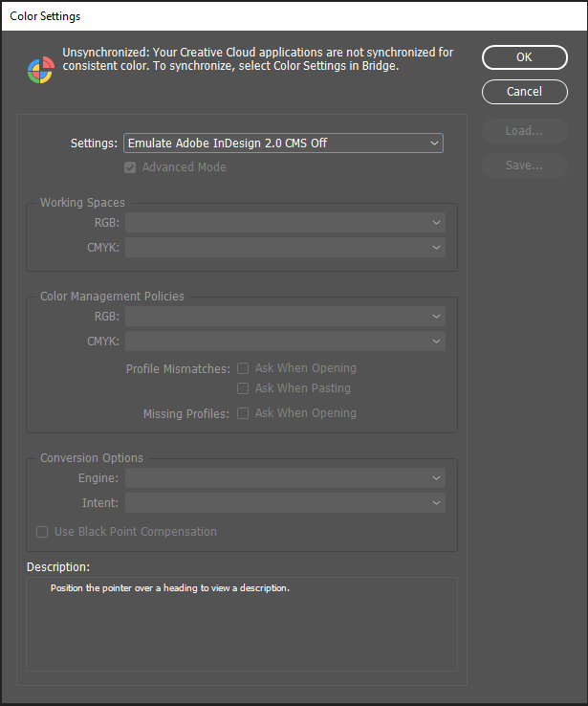Image resolution: width=588 pixels, height=706 pixels.
Task: Click the Creative Cloud color sync icon
Action: click(40, 70)
